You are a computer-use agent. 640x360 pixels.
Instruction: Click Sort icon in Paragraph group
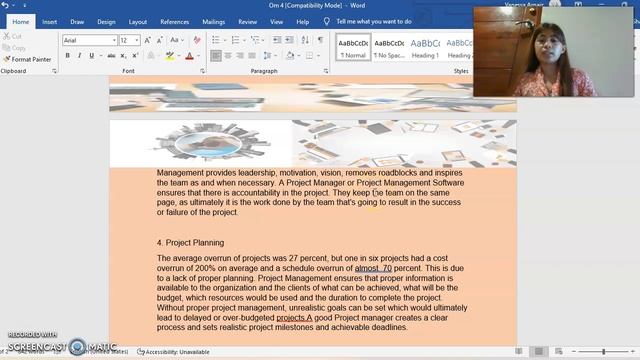(305, 40)
